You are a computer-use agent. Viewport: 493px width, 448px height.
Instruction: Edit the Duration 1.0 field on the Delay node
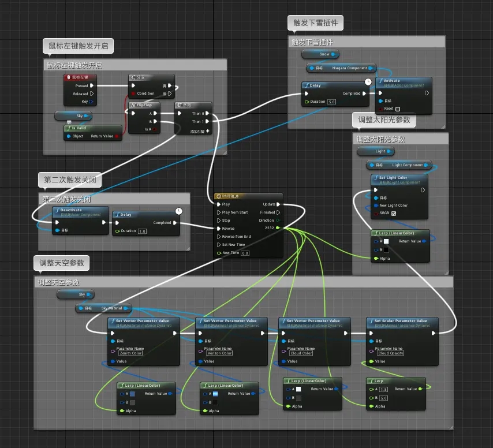click(143, 231)
